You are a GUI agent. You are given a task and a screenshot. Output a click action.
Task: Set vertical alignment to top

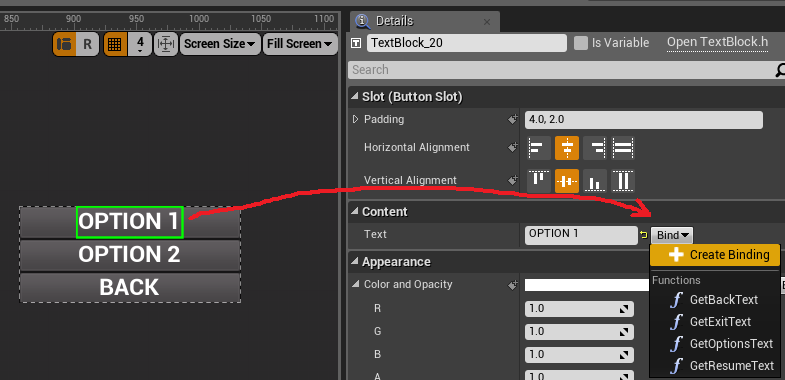pos(539,181)
